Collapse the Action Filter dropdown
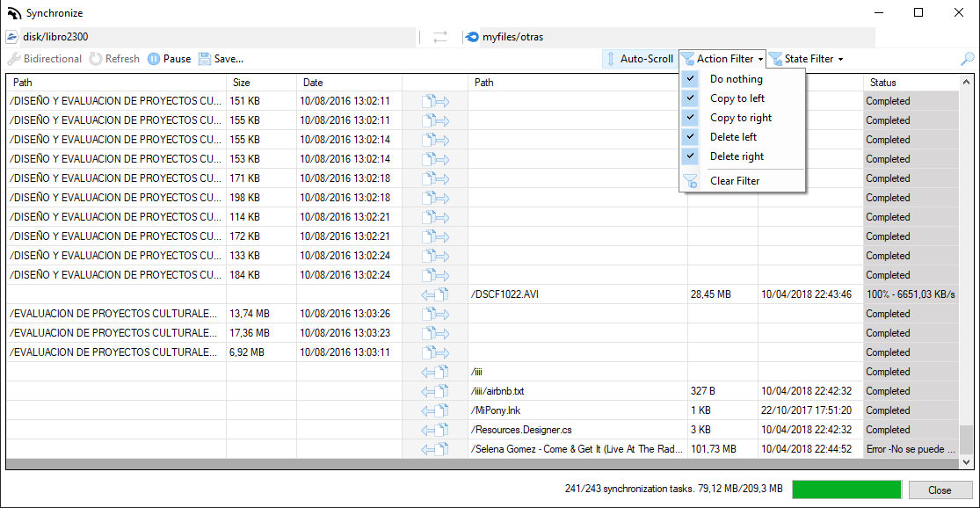The image size is (980, 508). (x=722, y=59)
